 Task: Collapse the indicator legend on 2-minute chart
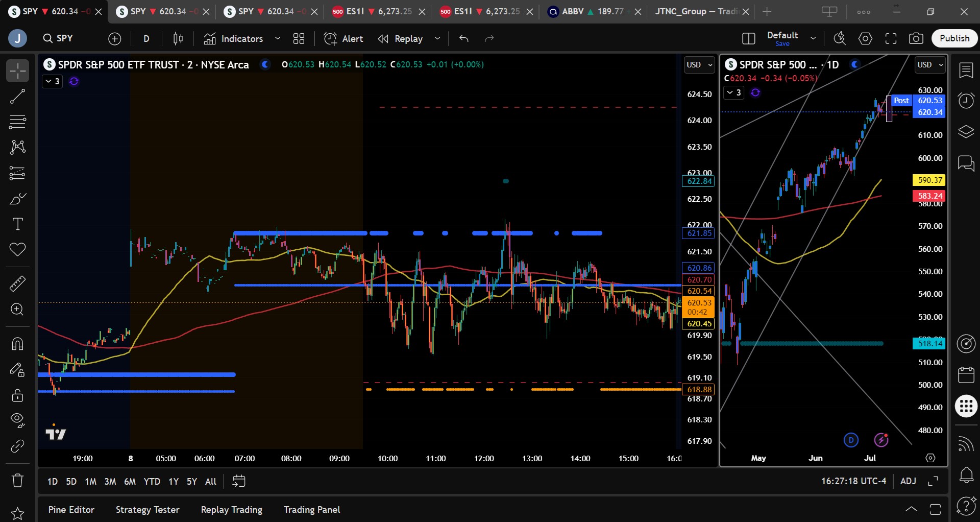pyautogui.click(x=52, y=81)
